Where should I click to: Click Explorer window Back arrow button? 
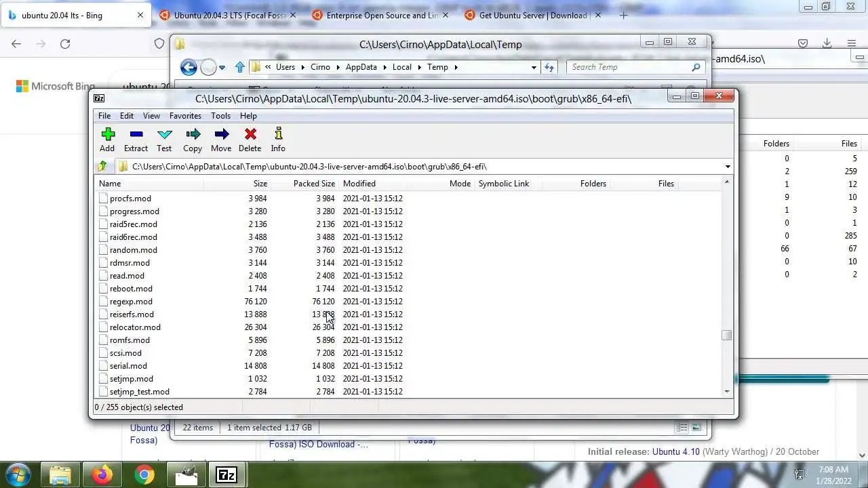(189, 67)
